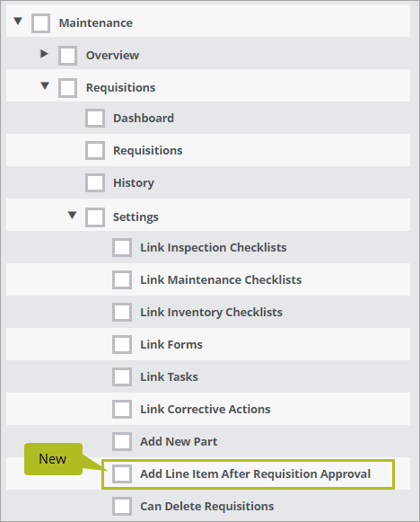The image size is (420, 522).
Task: Check Link Corrective Actions box
Action: [x=122, y=409]
